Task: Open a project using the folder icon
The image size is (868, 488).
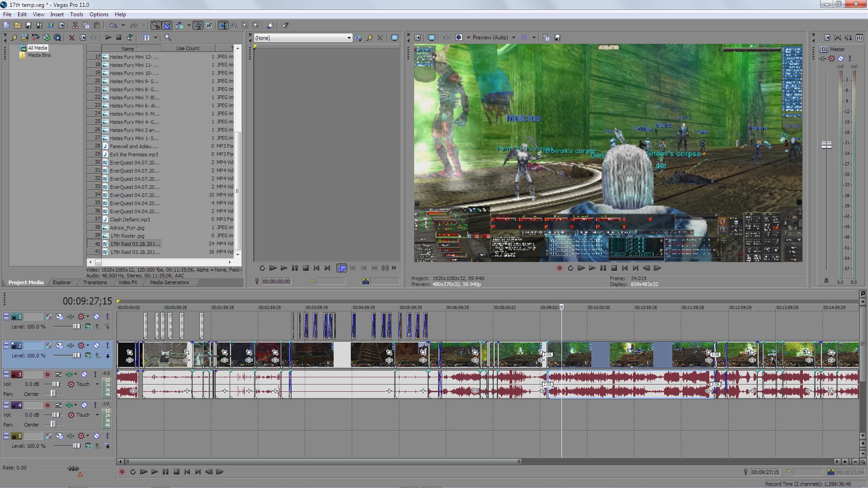Action: [x=17, y=25]
